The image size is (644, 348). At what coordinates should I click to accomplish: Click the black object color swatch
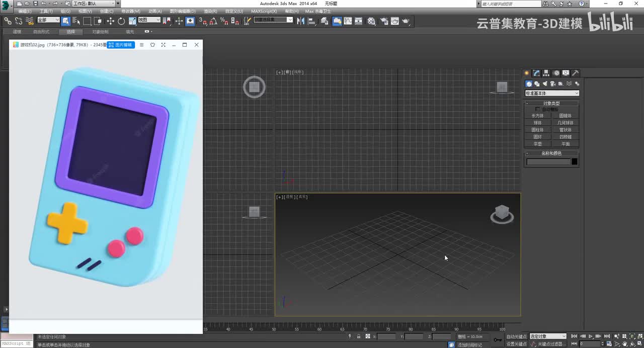(x=575, y=161)
